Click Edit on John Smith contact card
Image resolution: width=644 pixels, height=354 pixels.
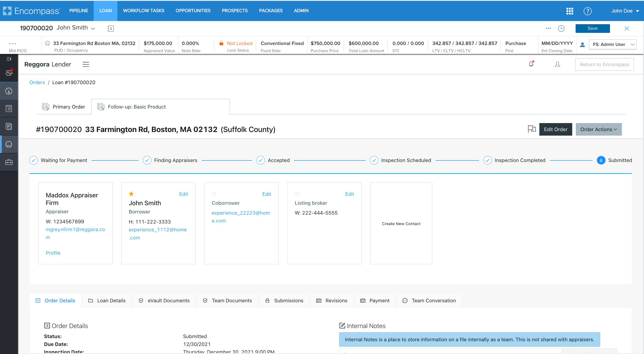click(184, 194)
